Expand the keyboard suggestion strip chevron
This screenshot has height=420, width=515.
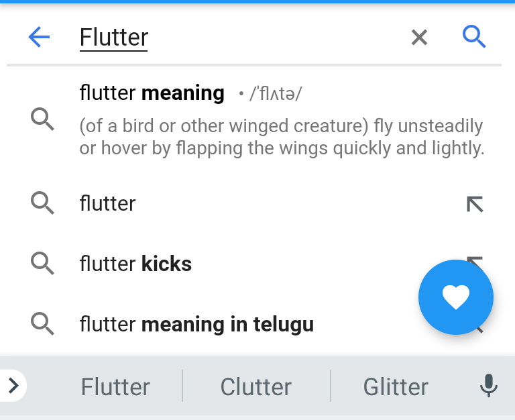tap(13, 386)
